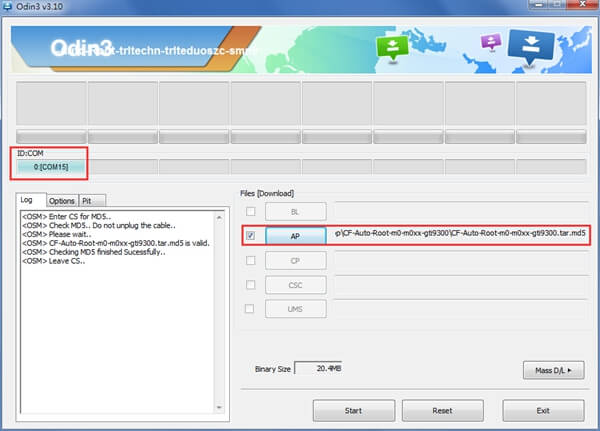Viewport: 600px width, 431px height.
Task: Click the BL file browse button
Action: [295, 212]
